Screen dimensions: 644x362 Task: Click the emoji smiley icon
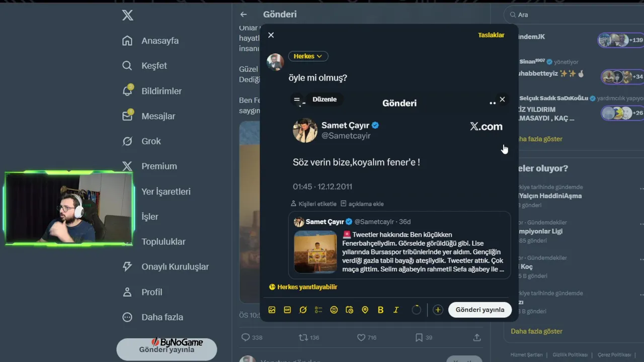[x=334, y=310]
